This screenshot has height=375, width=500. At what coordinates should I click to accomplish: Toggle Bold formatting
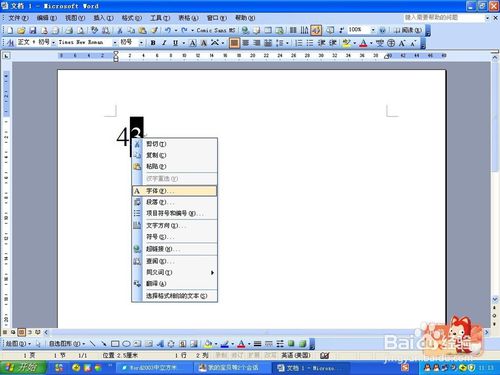tap(153, 43)
